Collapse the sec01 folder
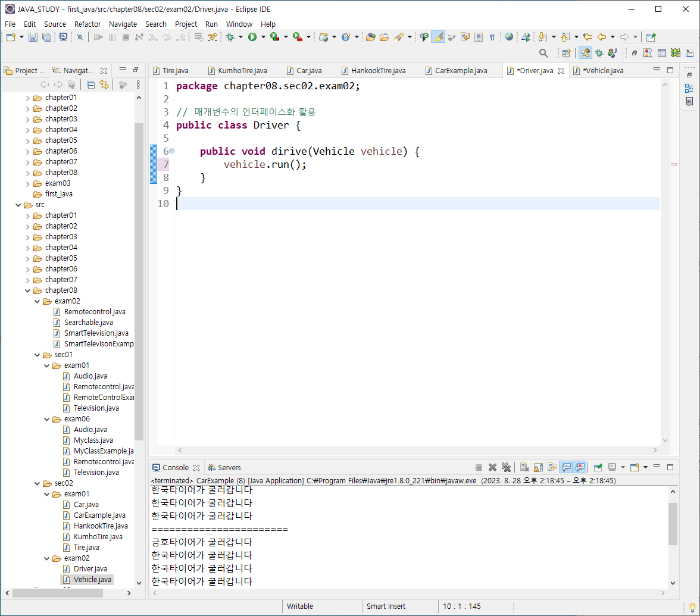 (37, 355)
